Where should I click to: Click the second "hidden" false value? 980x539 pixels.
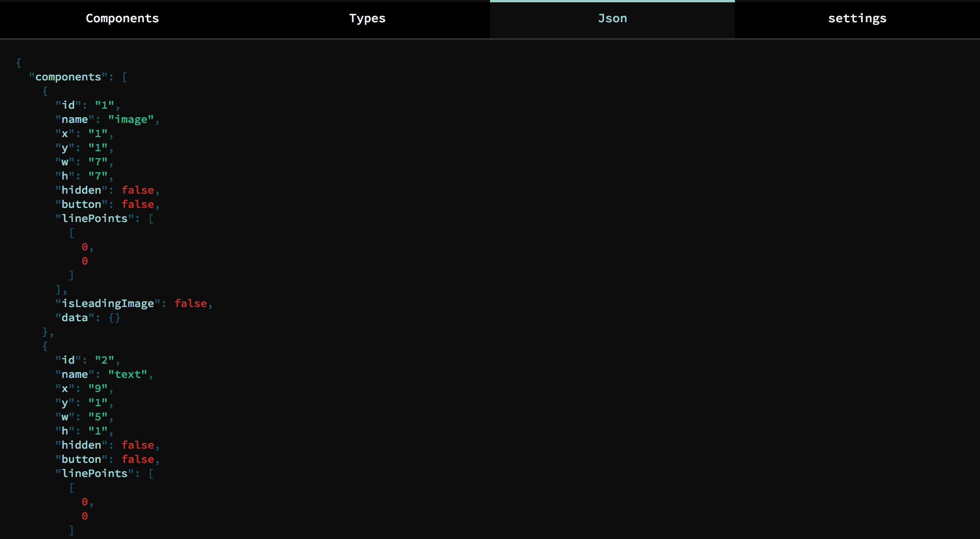[138, 445]
